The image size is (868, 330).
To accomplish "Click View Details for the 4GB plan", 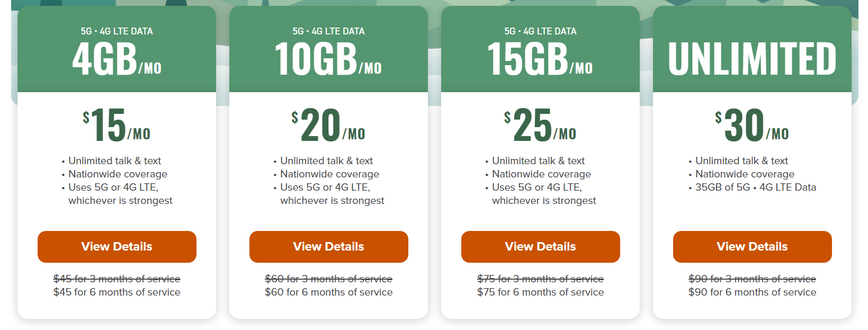I will point(117,247).
